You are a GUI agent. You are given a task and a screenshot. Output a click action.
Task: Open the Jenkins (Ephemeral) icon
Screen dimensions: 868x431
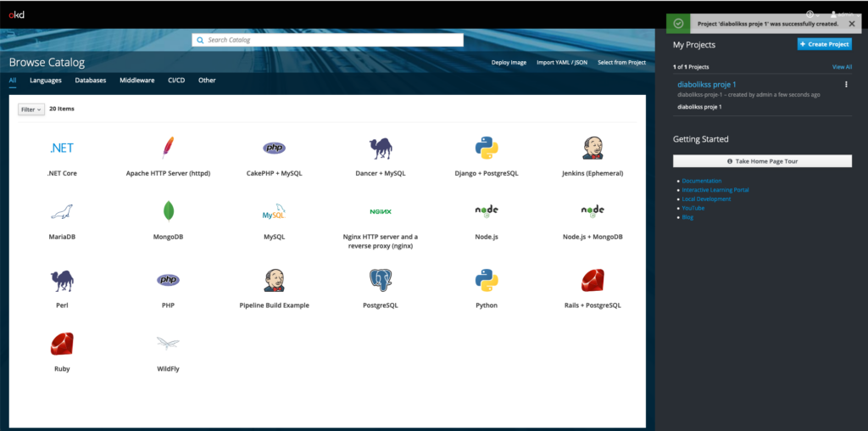point(593,148)
